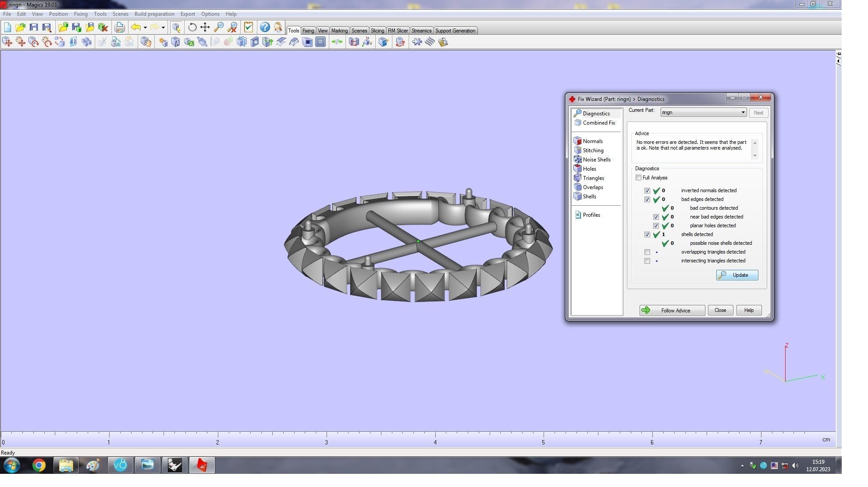Screen dimensions: 868x487
Task: Click the puzzle piece icon
Action: (x=417, y=42)
